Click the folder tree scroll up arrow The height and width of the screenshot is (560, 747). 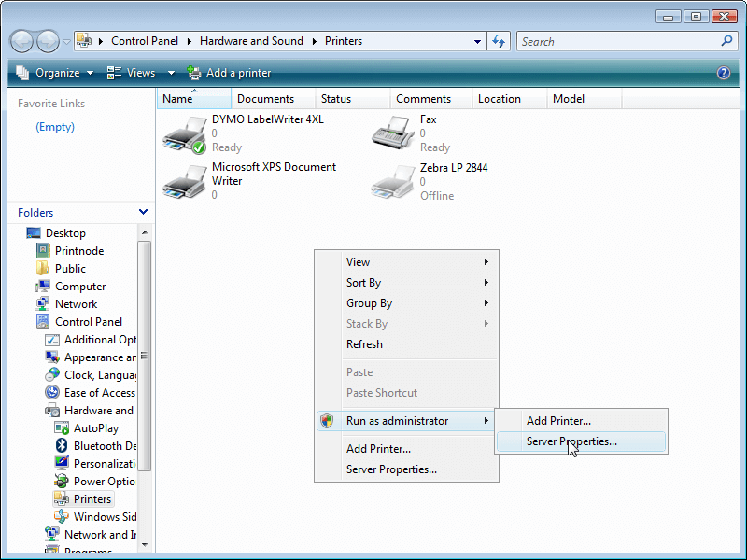(145, 232)
